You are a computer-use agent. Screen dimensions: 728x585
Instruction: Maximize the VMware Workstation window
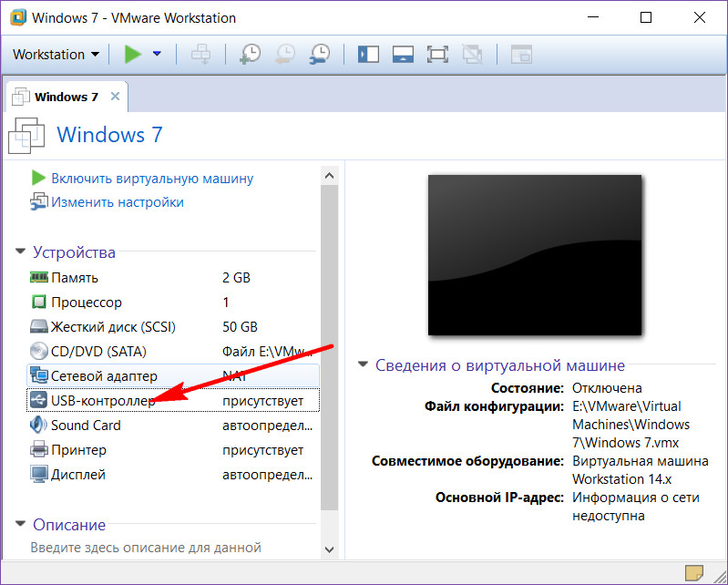tap(646, 17)
